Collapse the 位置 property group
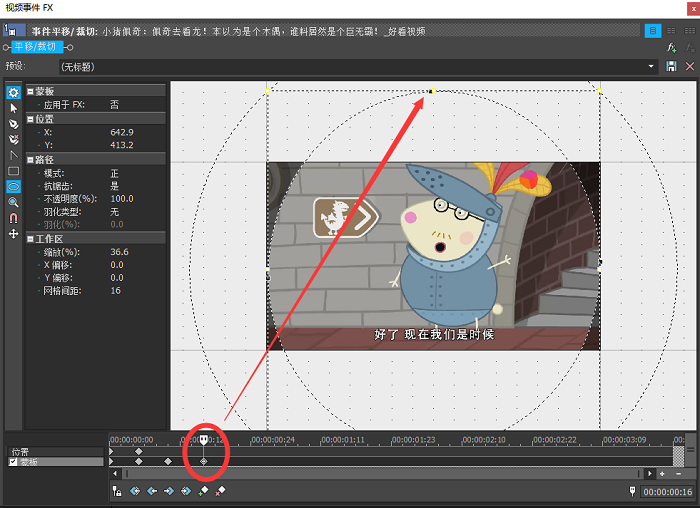This screenshot has height=508, width=700. [x=30, y=119]
